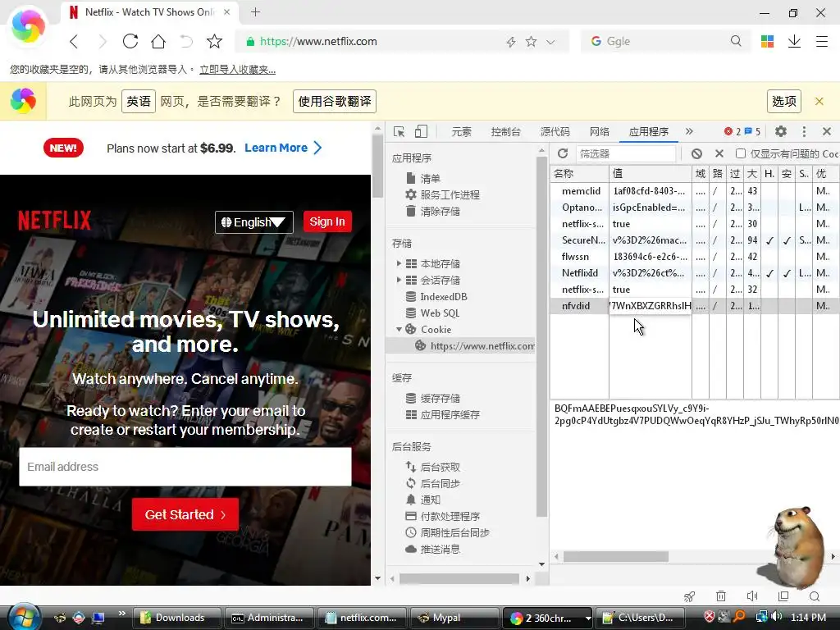
Task: Click the blue messages count badge in DevTools
Action: 752,131
